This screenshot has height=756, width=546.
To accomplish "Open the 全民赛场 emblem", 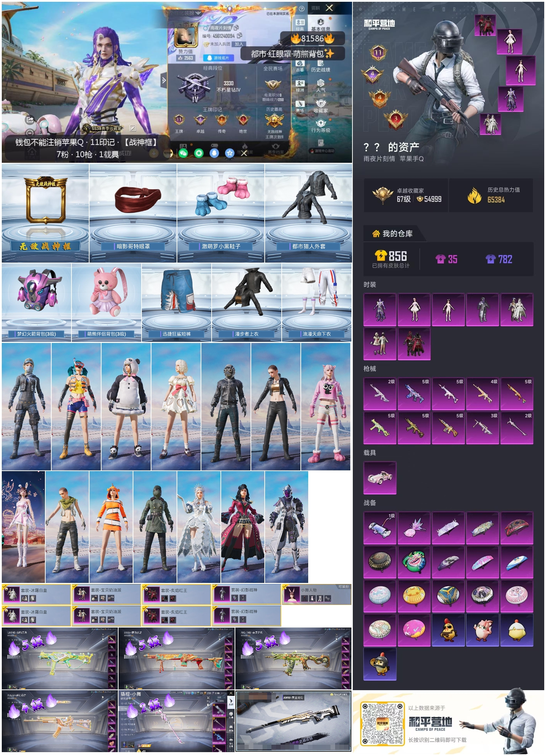I will point(273,84).
